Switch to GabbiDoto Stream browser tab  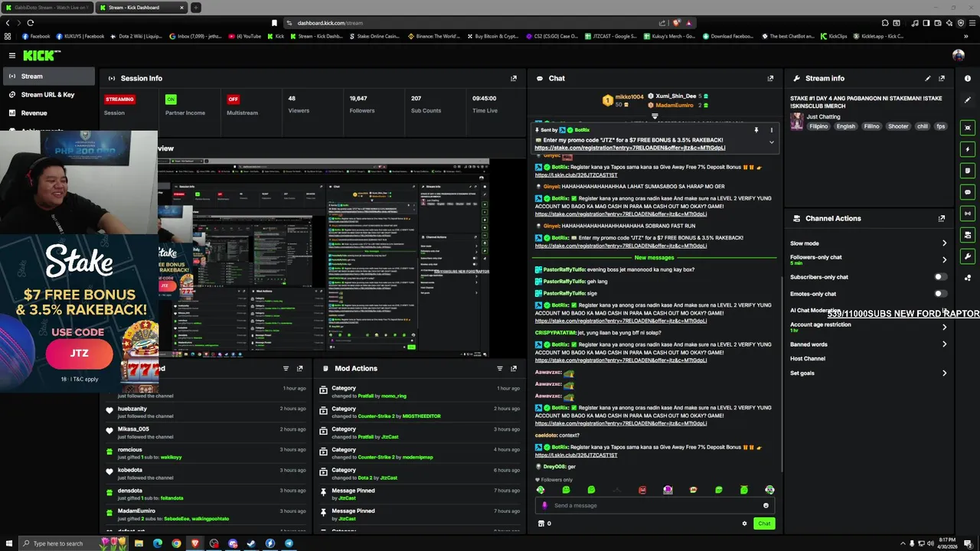pyautogui.click(x=47, y=8)
